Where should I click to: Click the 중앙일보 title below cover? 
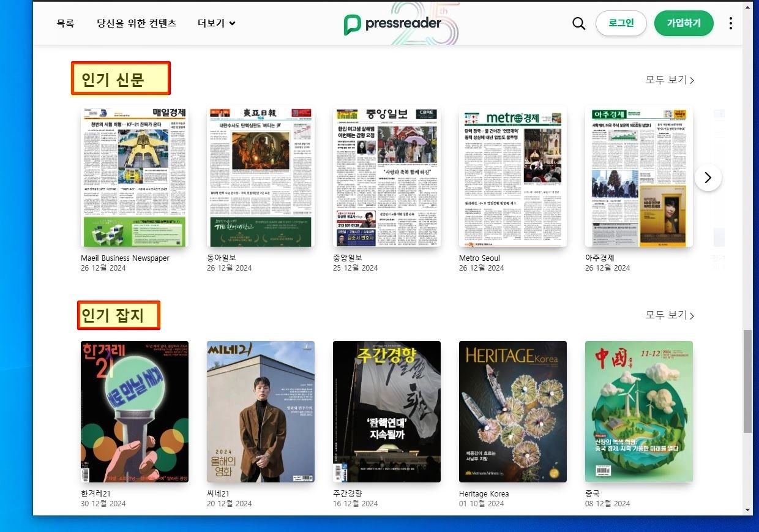(348, 258)
